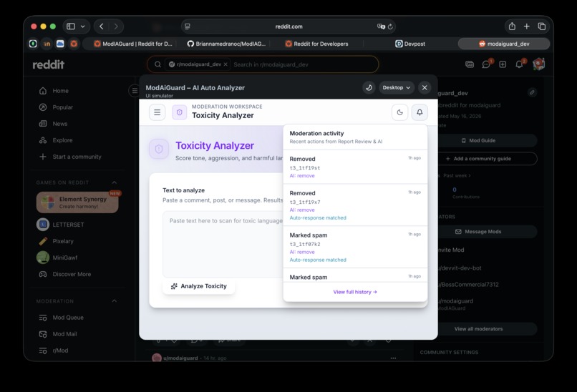Click the create post plus icon in header

point(503,64)
